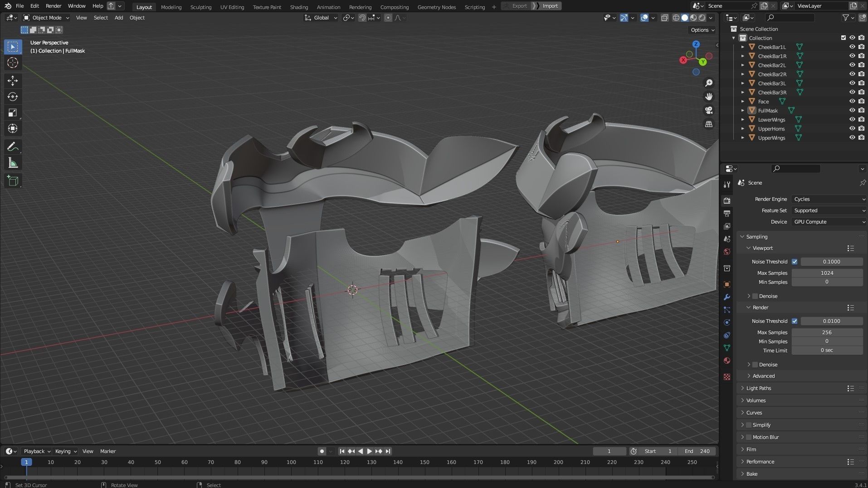Enable Simplify checkbox
The height and width of the screenshot is (488, 868).
749,425
